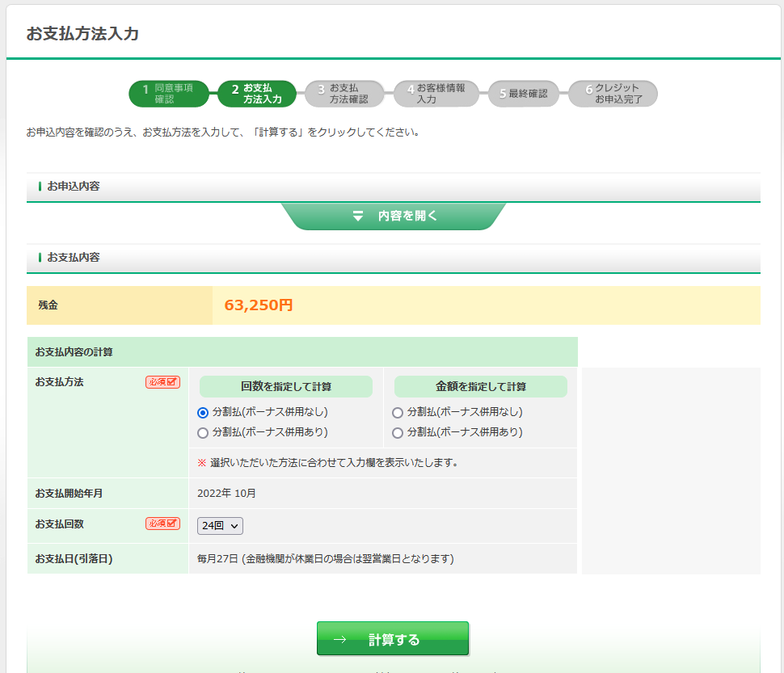
Task: Expand the 内容を開く application details panel
Action: click(x=394, y=217)
